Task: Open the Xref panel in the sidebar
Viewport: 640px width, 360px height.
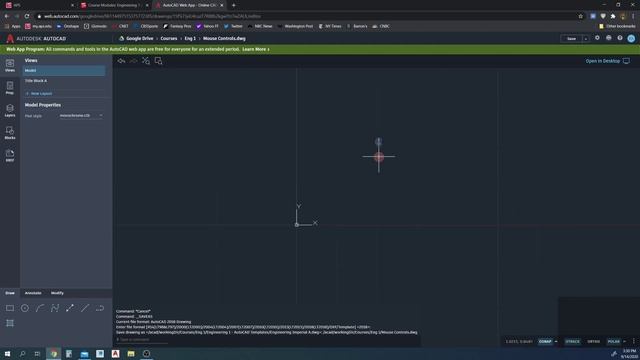Action: coord(10,155)
